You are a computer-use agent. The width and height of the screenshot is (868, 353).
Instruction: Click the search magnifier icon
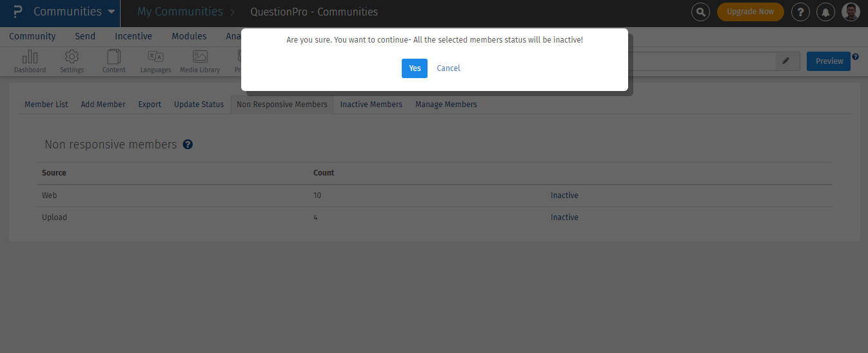tap(700, 12)
